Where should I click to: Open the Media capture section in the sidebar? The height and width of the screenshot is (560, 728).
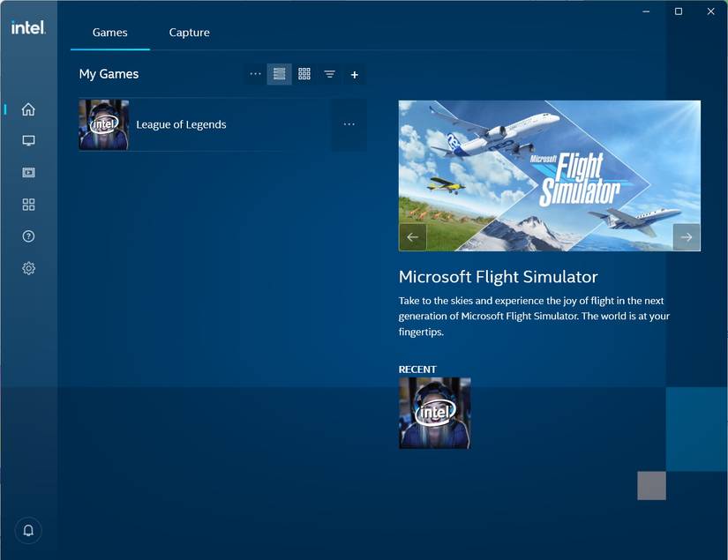tap(28, 172)
